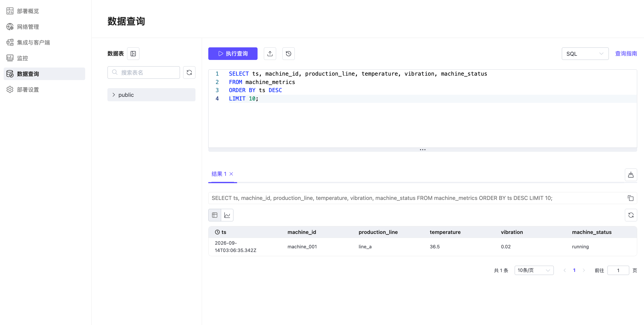Copy the executed SQL statement
The image size is (644, 325).
(631, 198)
